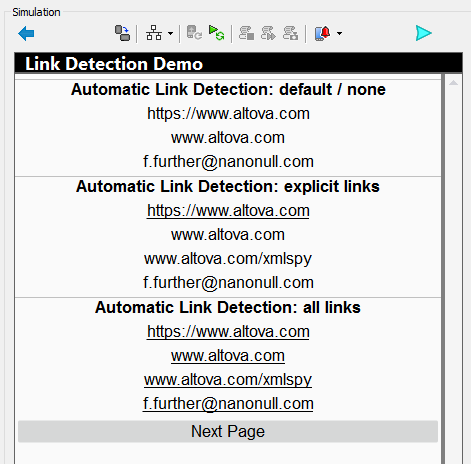The height and width of the screenshot is (464, 471).
Task: Open underlined f.further@nanonull.com email link
Action: pyautogui.click(x=228, y=404)
